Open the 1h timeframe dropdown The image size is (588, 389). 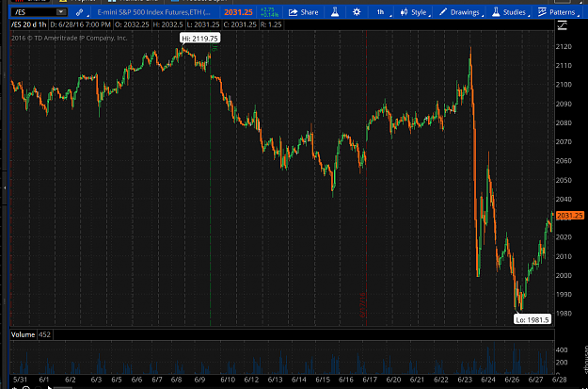382,12
